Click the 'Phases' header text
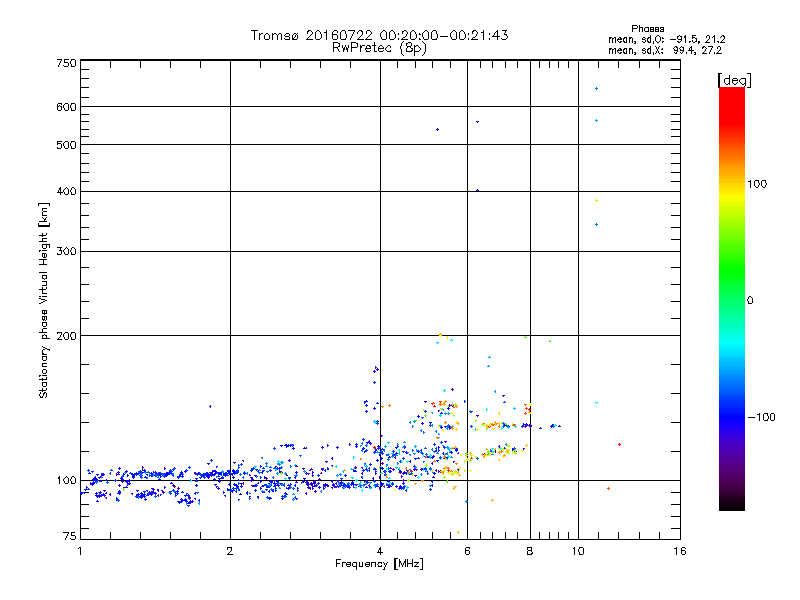800x600 pixels. (647, 29)
